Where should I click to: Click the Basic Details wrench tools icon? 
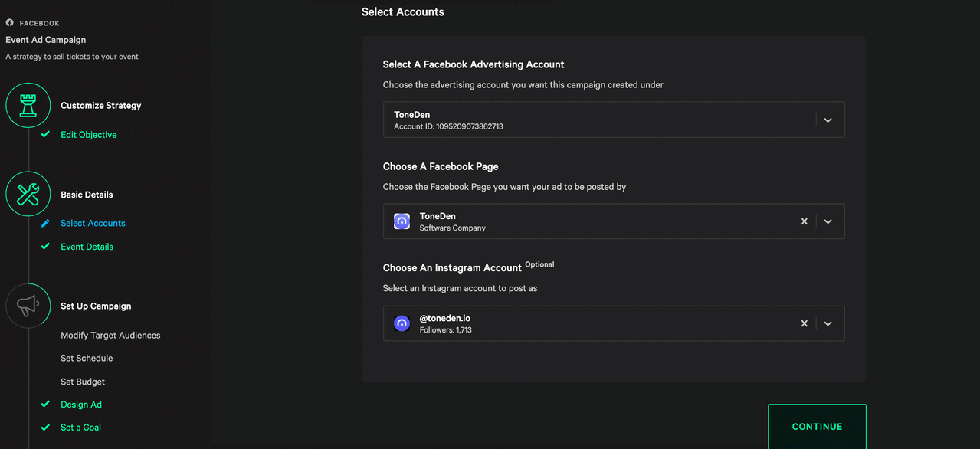pyautogui.click(x=28, y=194)
